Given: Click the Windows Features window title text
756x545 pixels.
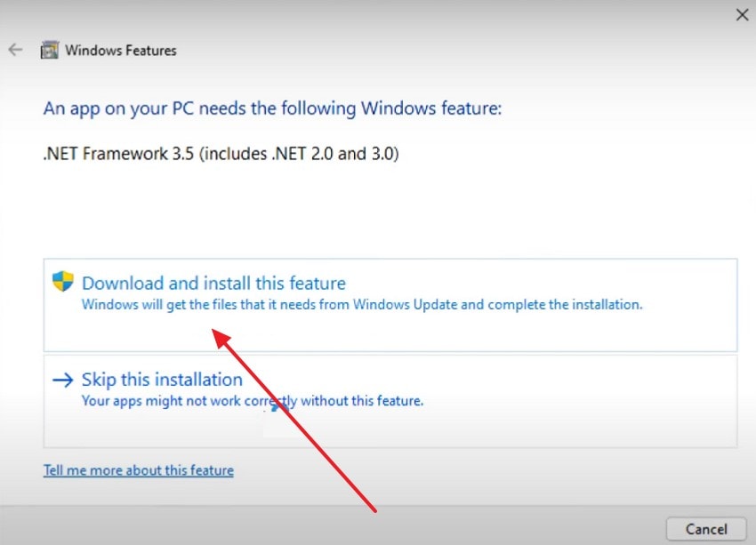Looking at the screenshot, I should tap(121, 50).
